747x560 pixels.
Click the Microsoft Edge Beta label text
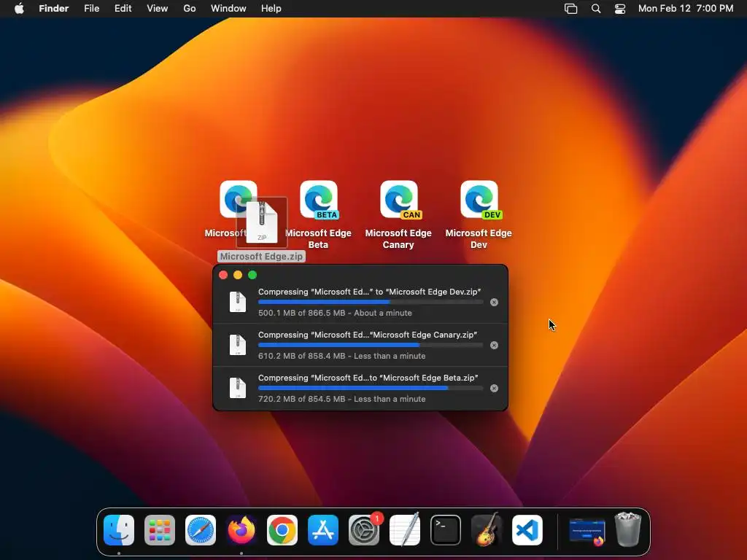pyautogui.click(x=318, y=238)
